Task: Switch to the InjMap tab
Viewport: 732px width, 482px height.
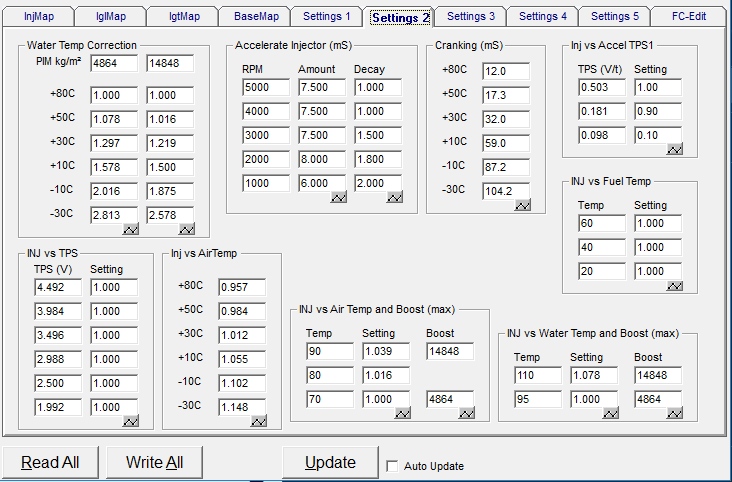Action: [x=39, y=16]
